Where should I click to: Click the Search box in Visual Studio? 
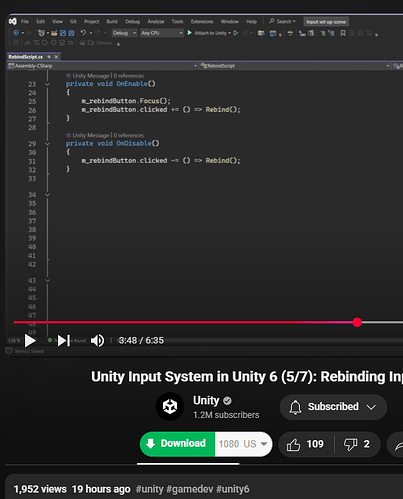pyautogui.click(x=282, y=21)
